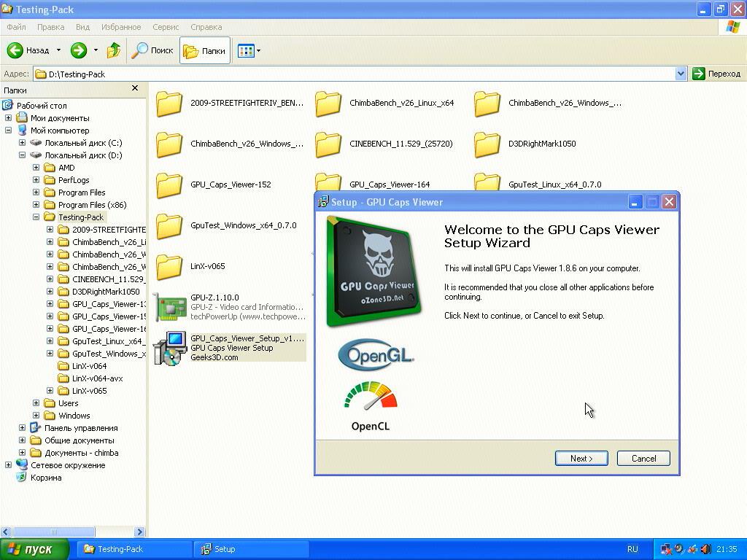Open the Справка menu
This screenshot has height=560, width=747.
[x=206, y=27]
